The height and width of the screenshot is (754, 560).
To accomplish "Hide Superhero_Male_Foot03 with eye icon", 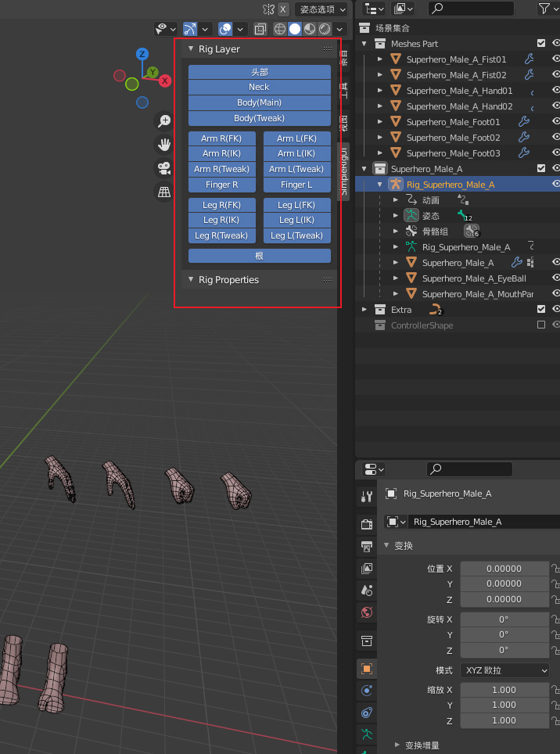I will [555, 153].
